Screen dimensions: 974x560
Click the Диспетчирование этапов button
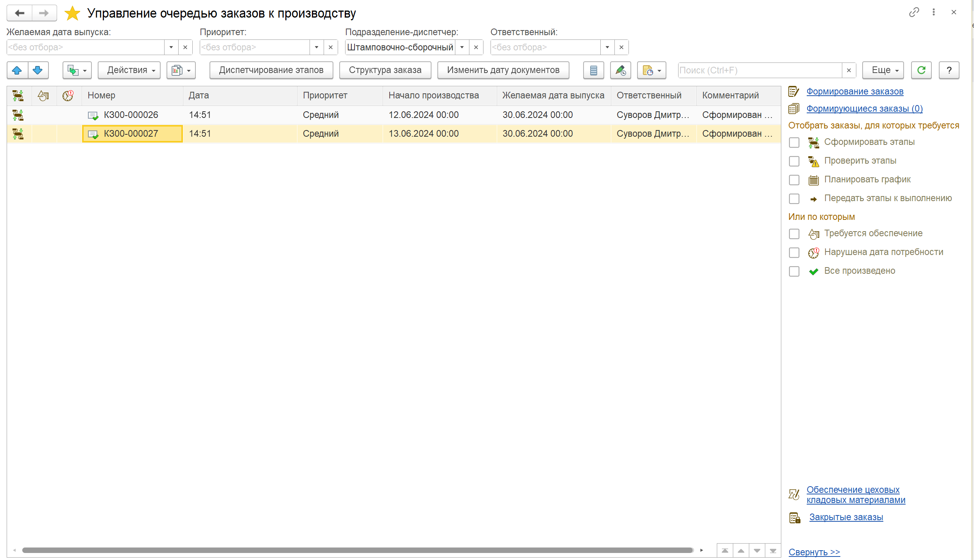coord(271,70)
